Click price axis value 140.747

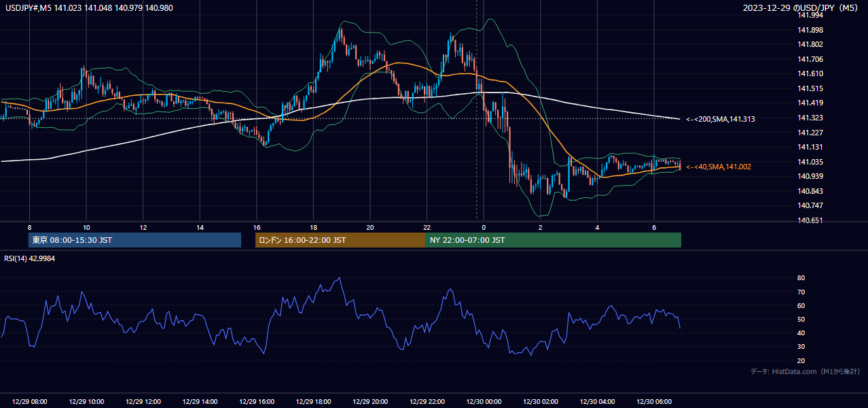coord(810,205)
